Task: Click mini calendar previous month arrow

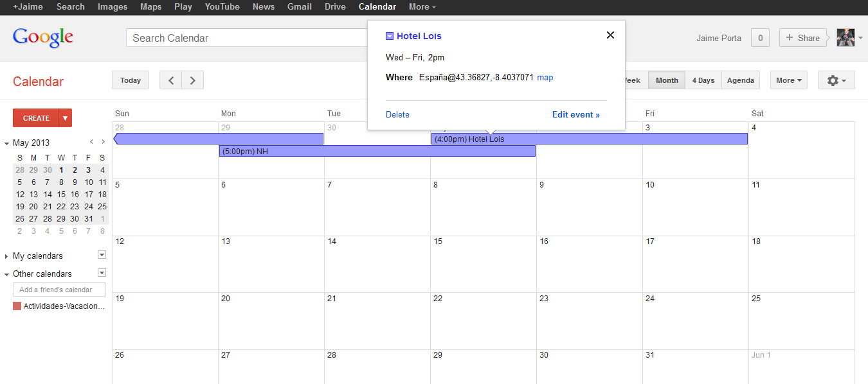Action: point(91,142)
